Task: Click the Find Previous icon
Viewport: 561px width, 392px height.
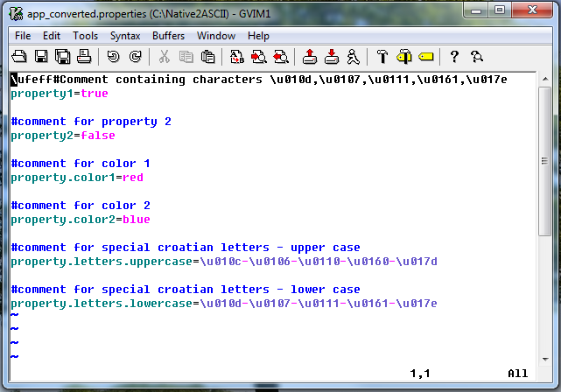Action: 280,57
